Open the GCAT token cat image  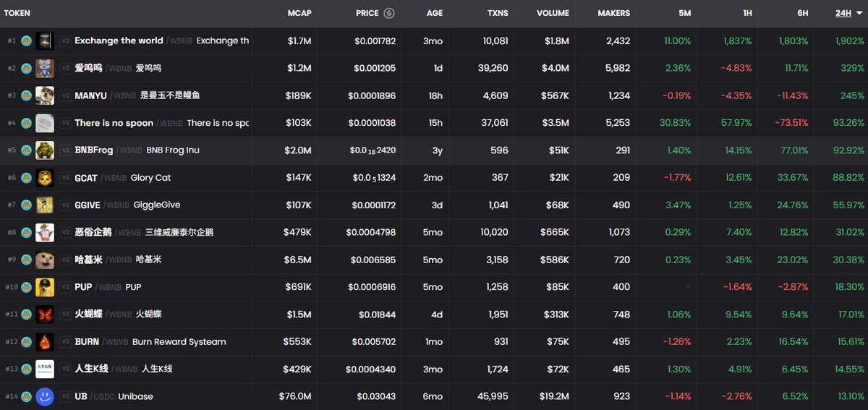coord(45,178)
